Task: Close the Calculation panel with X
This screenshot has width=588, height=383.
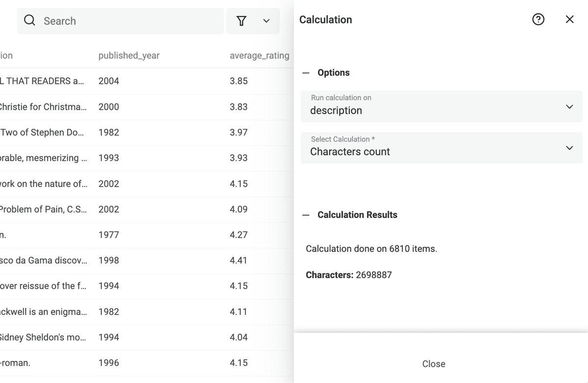Action: pos(569,20)
